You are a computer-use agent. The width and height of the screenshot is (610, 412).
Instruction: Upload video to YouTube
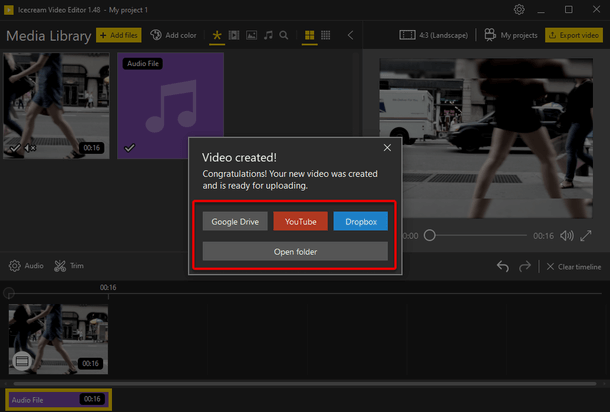tap(300, 221)
